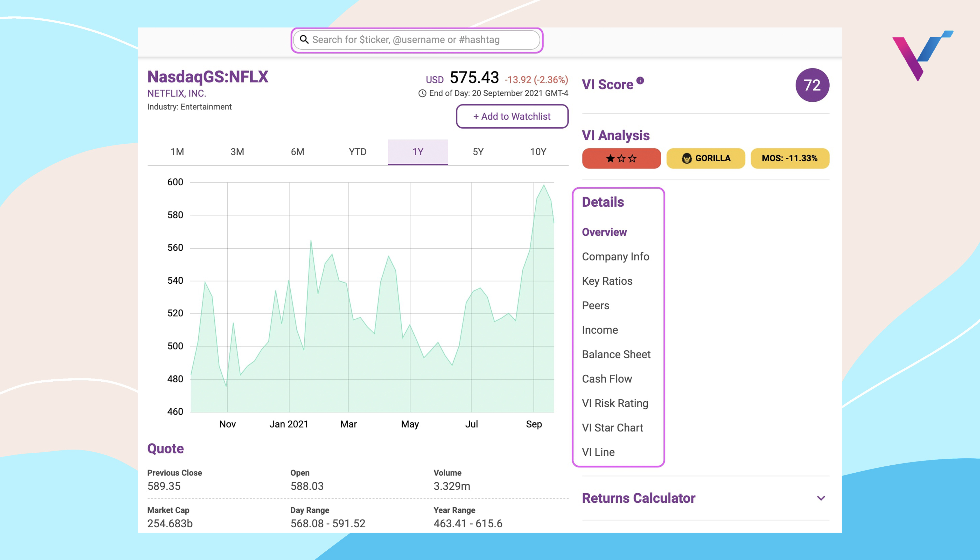Select the 1Y chart tab
980x560 pixels.
tap(418, 152)
